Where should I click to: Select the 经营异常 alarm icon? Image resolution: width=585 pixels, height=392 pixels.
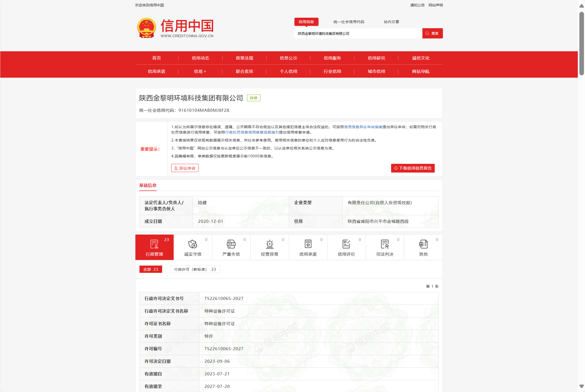coord(270,244)
